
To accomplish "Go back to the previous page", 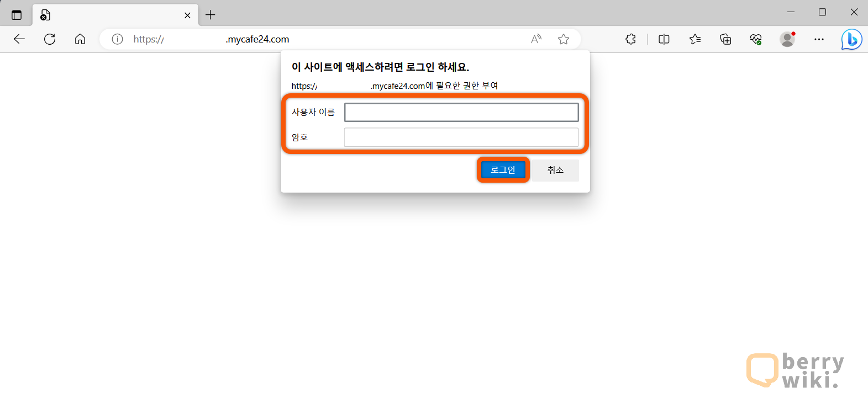I will click(19, 39).
